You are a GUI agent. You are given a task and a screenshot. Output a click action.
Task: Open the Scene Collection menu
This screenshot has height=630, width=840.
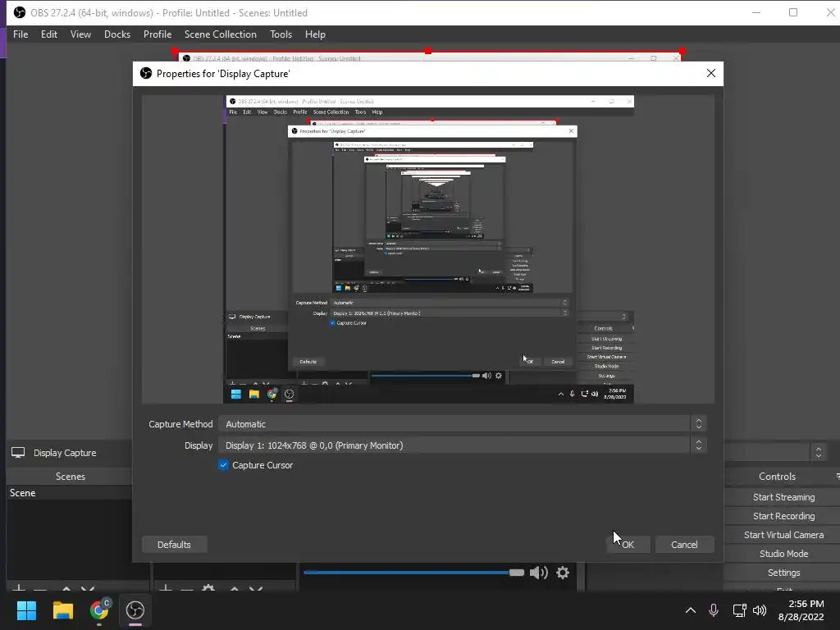point(220,34)
